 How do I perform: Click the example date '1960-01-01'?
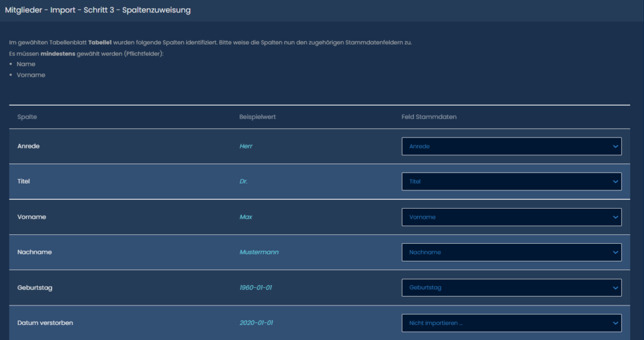[256, 288]
